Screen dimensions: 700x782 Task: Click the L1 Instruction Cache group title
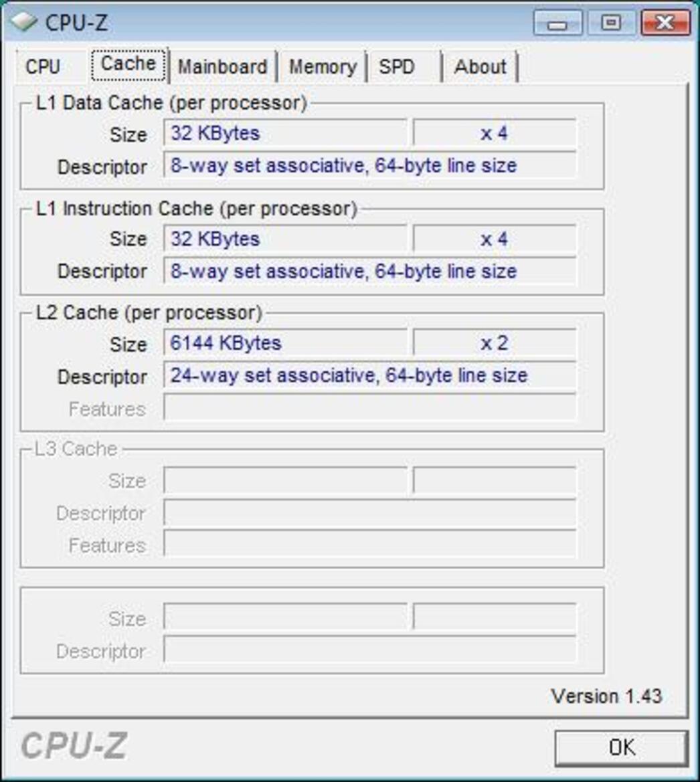pos(197,209)
